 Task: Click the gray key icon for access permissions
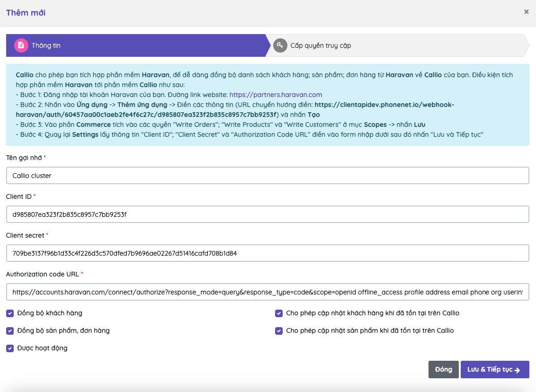pos(280,45)
